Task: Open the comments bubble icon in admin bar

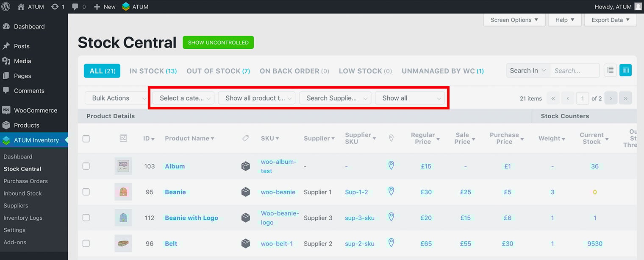Action: point(75,7)
